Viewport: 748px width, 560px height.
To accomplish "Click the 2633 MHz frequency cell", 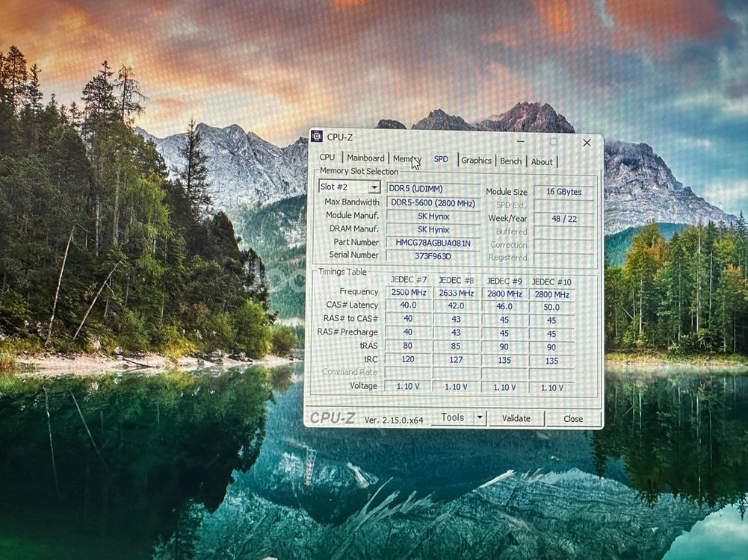I will coord(456,293).
